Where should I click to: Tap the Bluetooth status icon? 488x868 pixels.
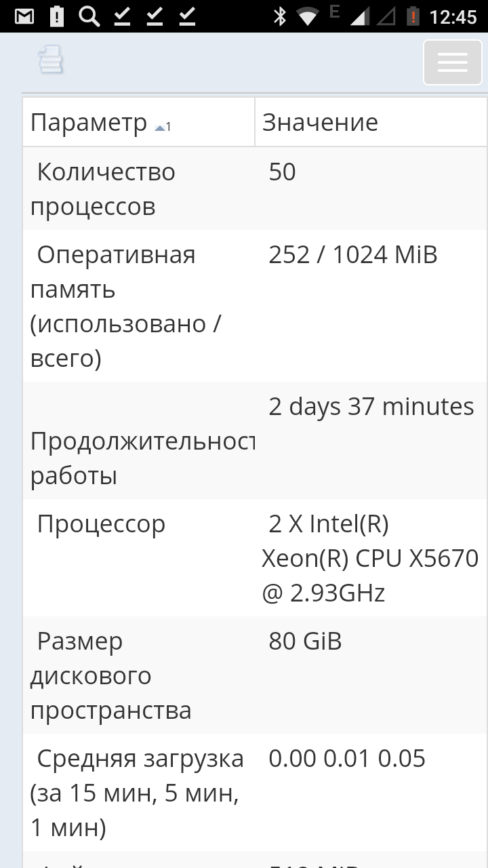[x=279, y=16]
